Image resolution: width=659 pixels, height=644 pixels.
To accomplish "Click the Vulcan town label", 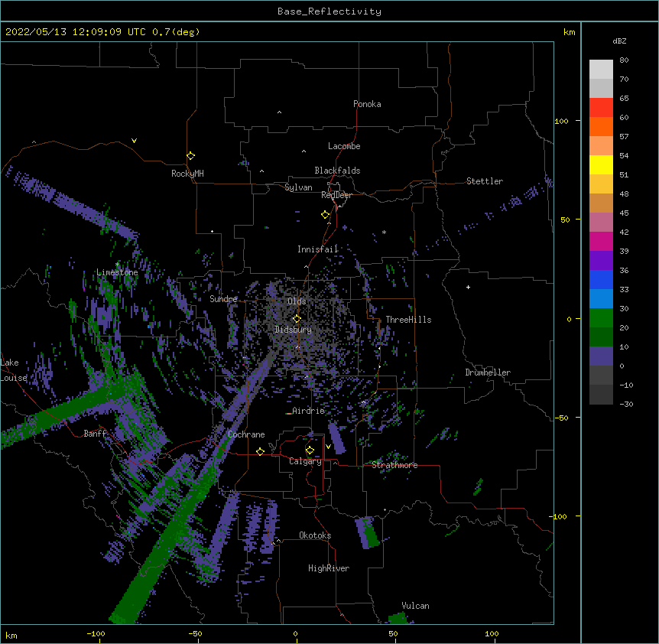I will [x=415, y=606].
